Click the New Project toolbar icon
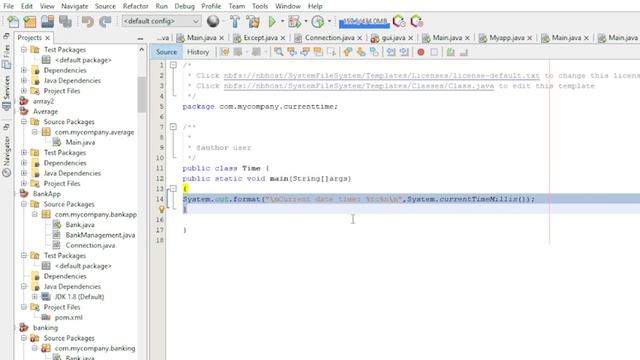The height and width of the screenshot is (360, 640). (30, 21)
